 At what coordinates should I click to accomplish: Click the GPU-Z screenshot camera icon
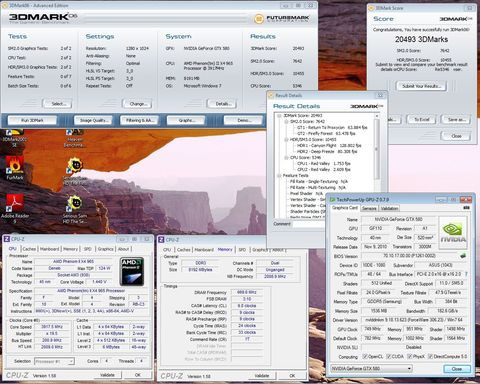467,208
